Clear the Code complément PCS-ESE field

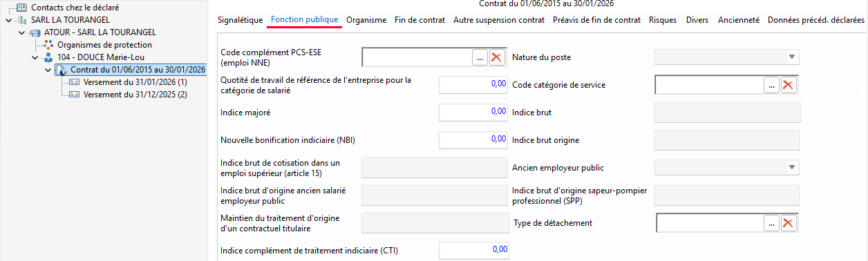(496, 57)
